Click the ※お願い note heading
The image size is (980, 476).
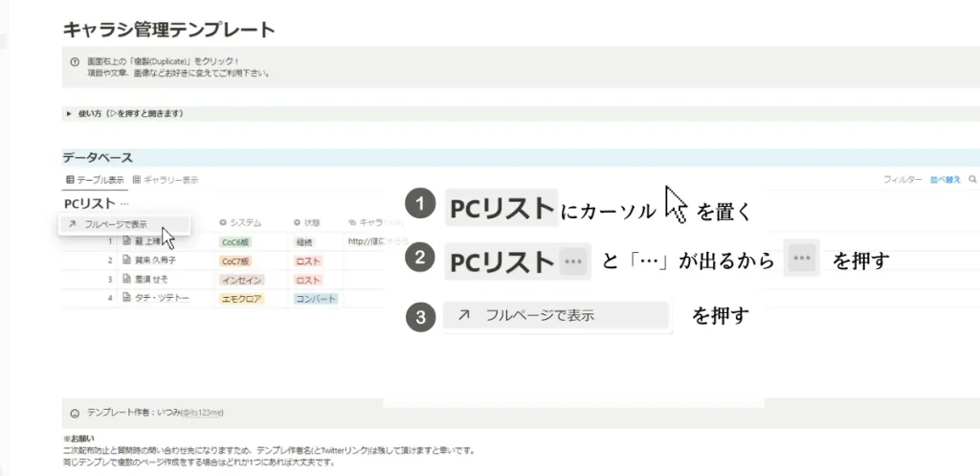[x=78, y=439]
